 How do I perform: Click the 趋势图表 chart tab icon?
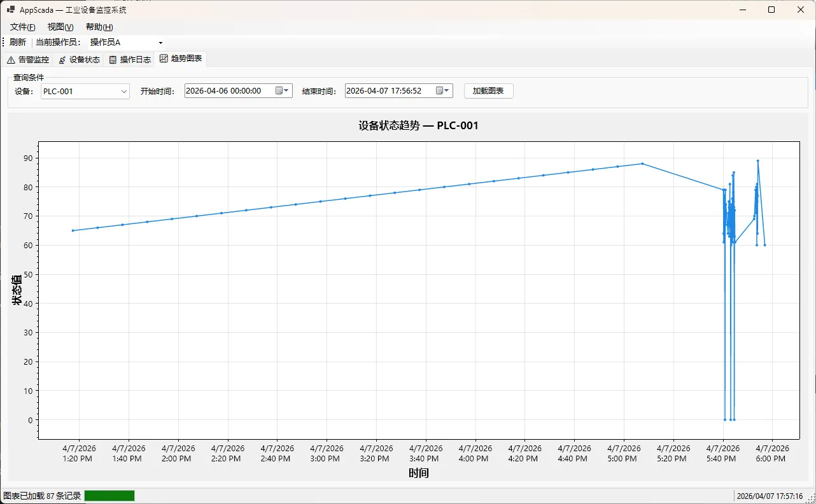pyautogui.click(x=164, y=59)
